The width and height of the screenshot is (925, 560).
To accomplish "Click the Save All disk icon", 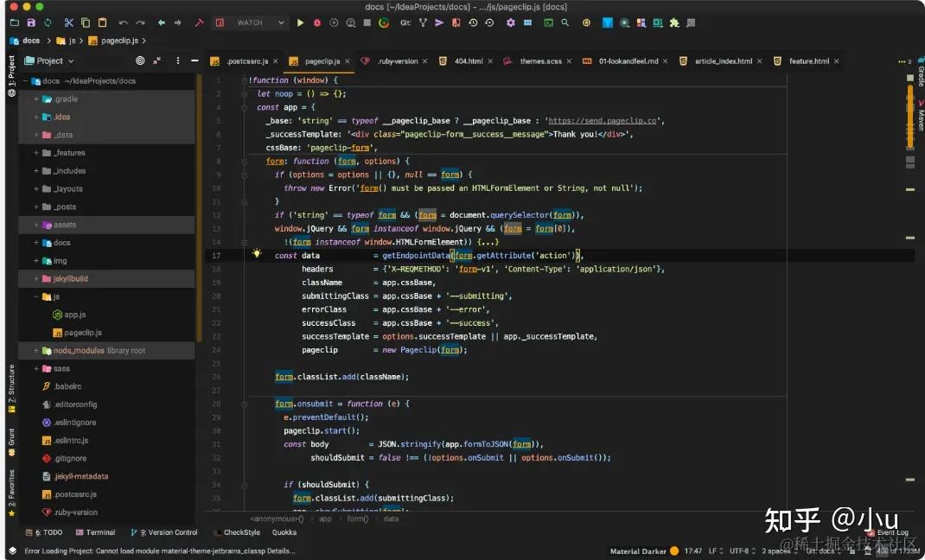I will click(x=31, y=23).
